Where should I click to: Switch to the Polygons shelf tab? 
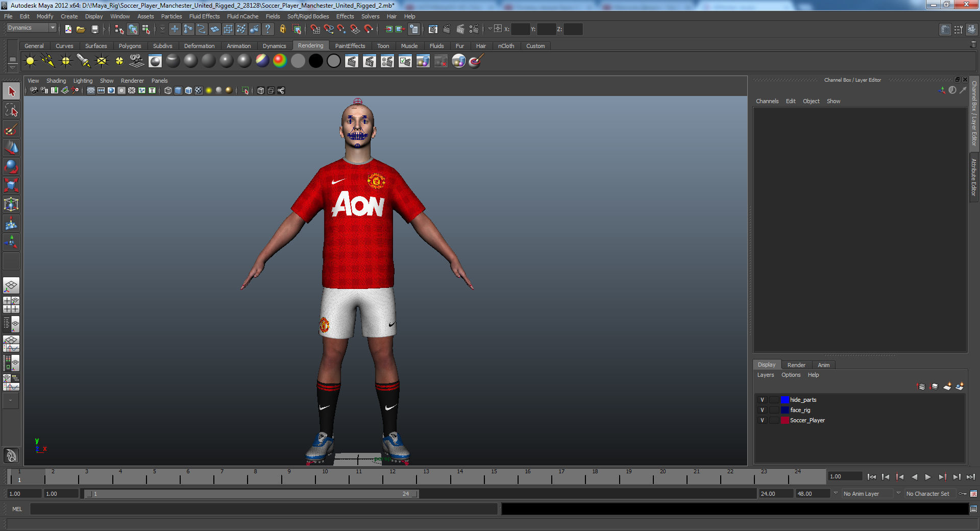tap(130, 46)
